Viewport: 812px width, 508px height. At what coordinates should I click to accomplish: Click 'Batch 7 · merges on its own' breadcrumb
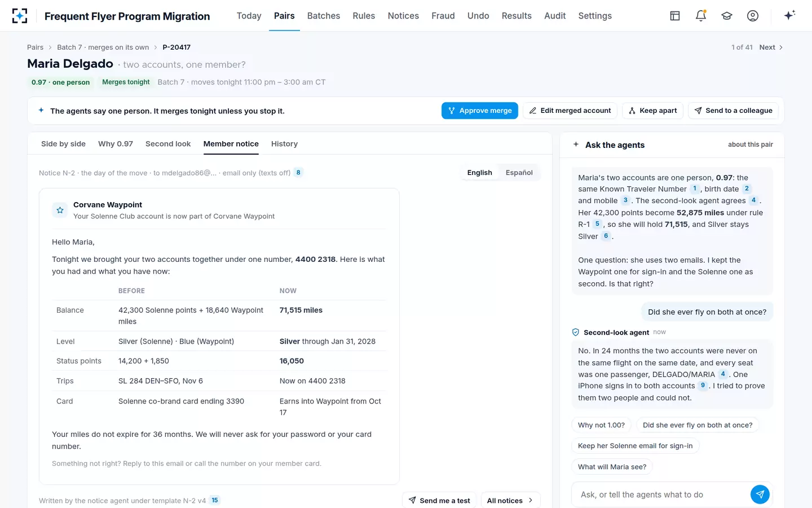tap(103, 47)
